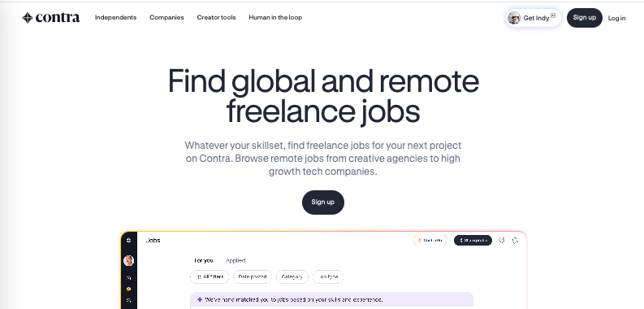Click the purple sparkle icon in matched banner
Viewport: 644px width, 309px height.
(200, 299)
